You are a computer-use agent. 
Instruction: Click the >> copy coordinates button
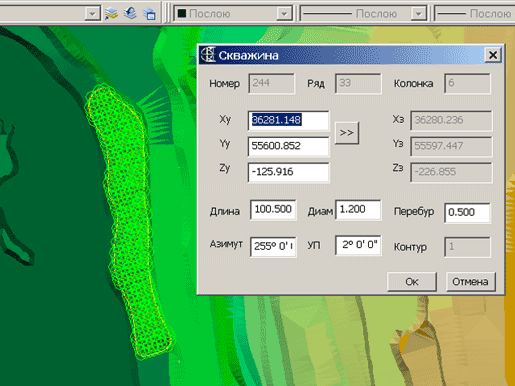347,133
